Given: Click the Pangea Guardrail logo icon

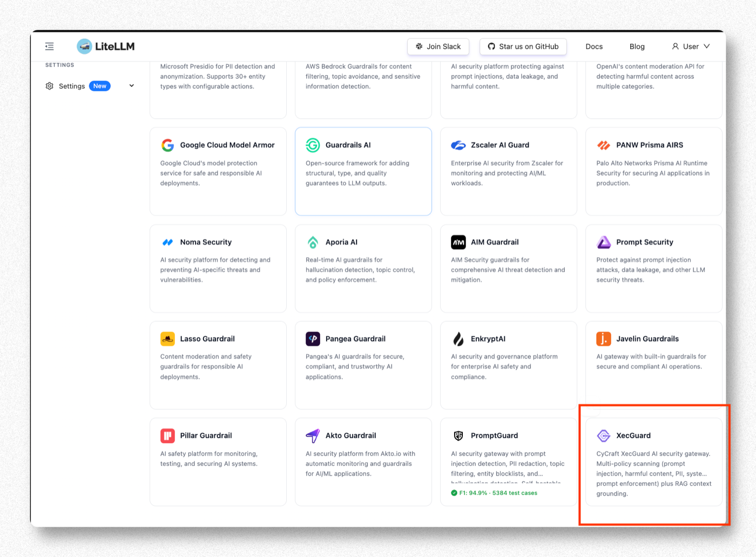Looking at the screenshot, I should (313, 339).
